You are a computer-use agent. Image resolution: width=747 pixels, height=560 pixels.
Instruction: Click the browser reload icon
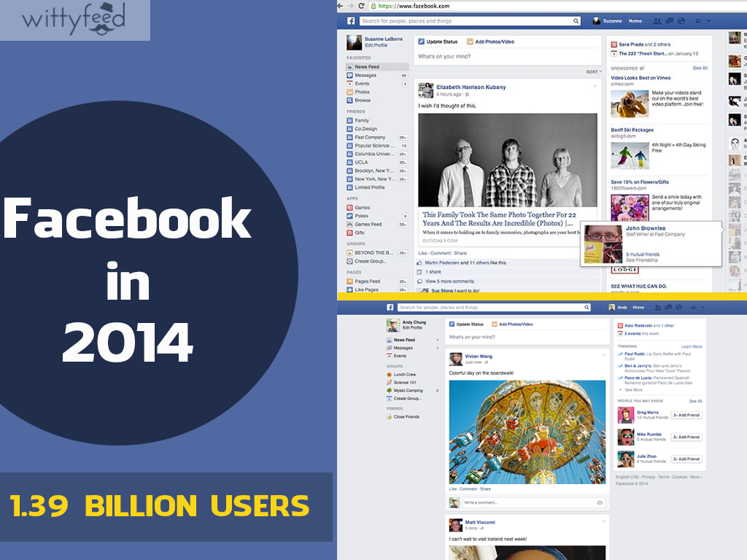[361, 6]
